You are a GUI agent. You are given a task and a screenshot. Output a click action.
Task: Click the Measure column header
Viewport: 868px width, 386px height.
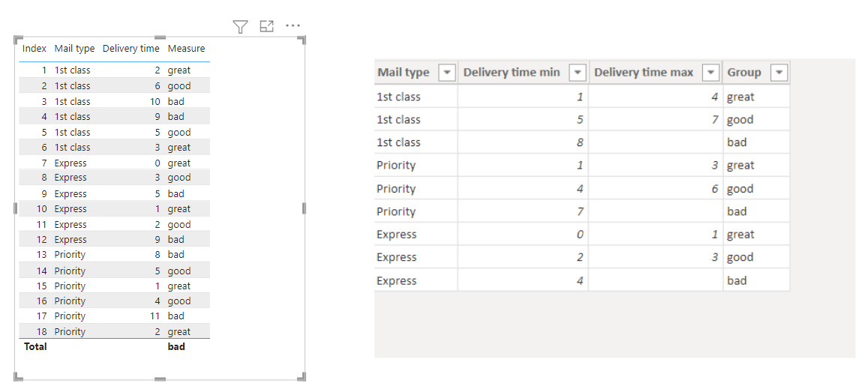click(x=187, y=49)
